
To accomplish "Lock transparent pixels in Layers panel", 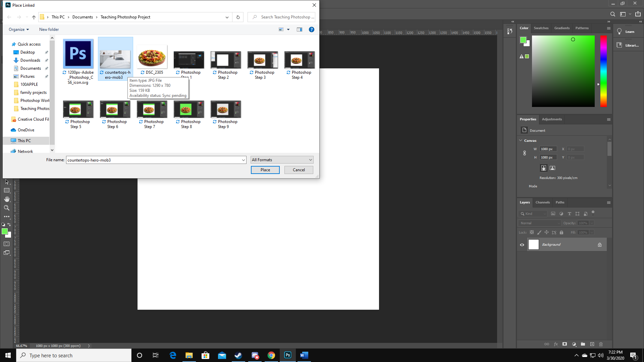I will (x=532, y=232).
